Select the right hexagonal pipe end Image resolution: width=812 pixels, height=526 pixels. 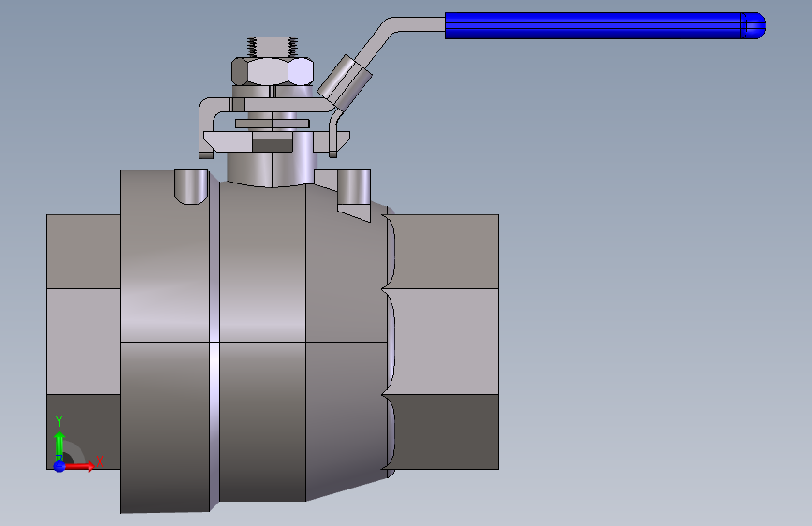pyautogui.click(x=446, y=342)
